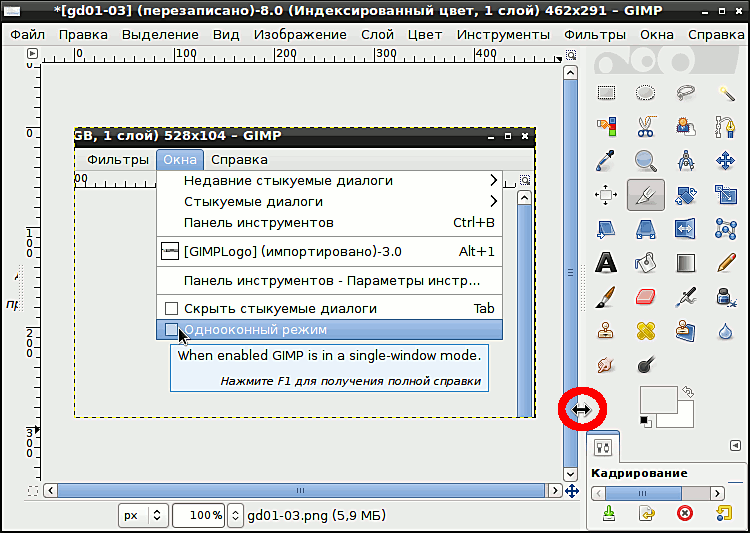Click the highlighted Crop tool
This screenshot has height=533, width=750.
(646, 195)
